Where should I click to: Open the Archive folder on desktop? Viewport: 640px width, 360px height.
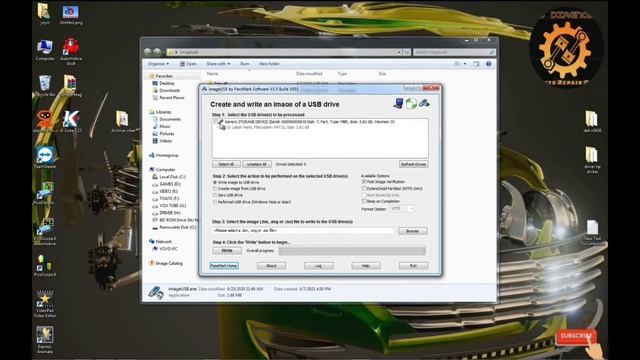(123, 122)
